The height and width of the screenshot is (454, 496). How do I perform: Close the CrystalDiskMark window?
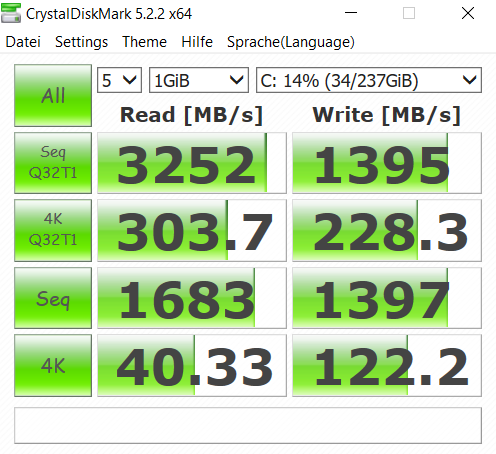(x=468, y=13)
